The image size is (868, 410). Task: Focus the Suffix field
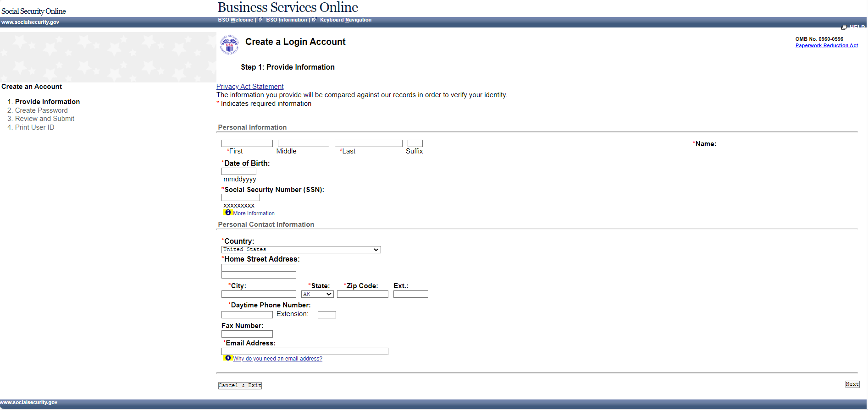[x=415, y=143]
